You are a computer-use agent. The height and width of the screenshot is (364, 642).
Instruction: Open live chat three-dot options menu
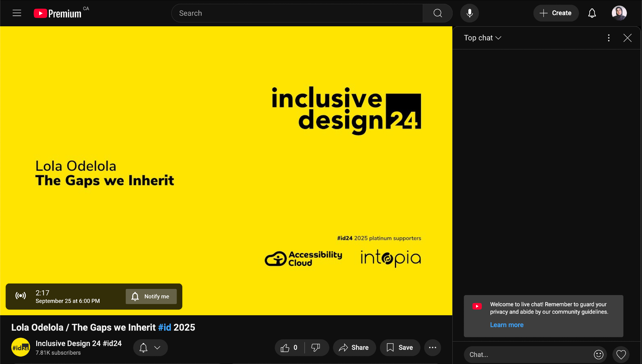[x=609, y=38]
